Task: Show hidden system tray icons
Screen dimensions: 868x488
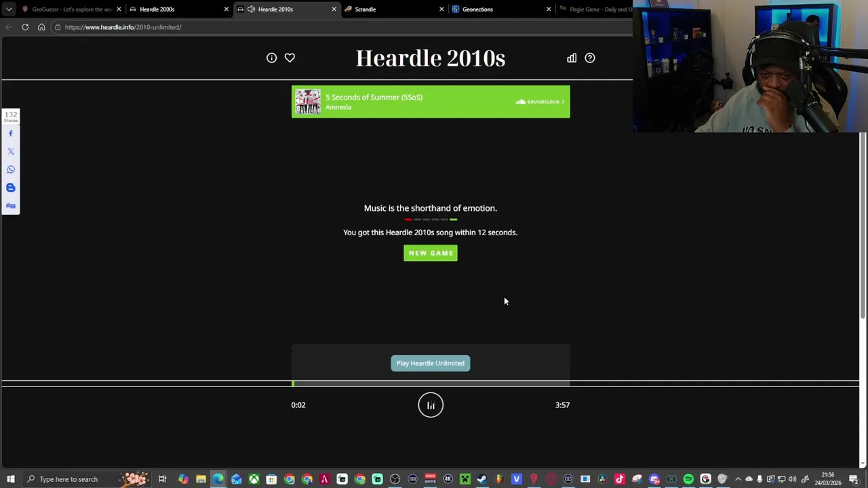Action: click(738, 479)
